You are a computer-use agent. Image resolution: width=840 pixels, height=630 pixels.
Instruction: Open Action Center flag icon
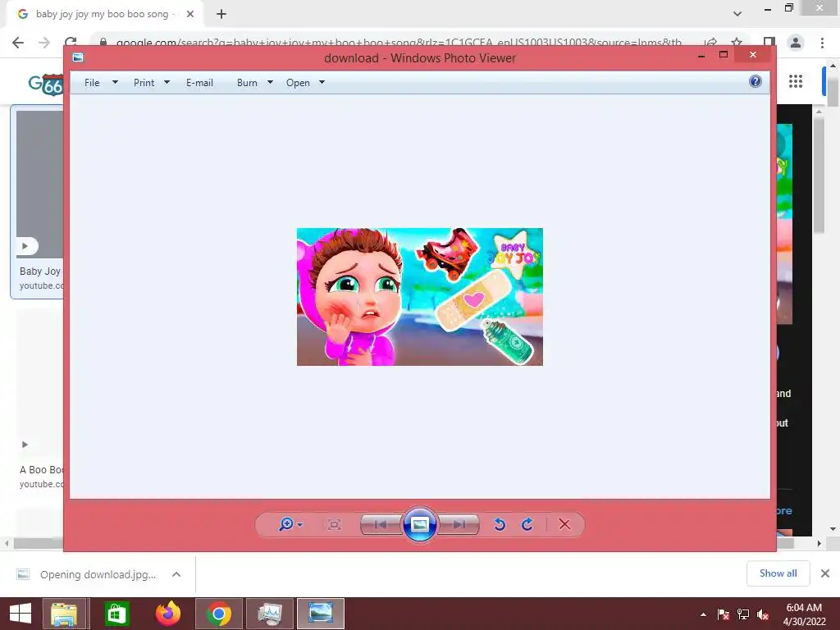tap(724, 614)
